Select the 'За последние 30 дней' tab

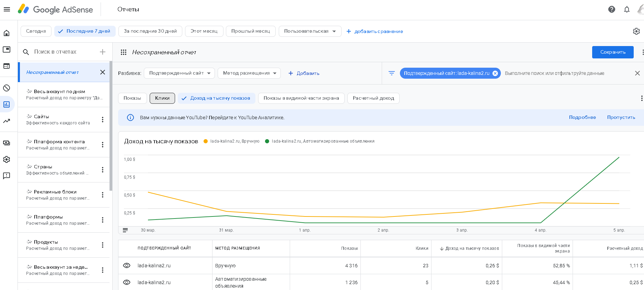pos(150,31)
